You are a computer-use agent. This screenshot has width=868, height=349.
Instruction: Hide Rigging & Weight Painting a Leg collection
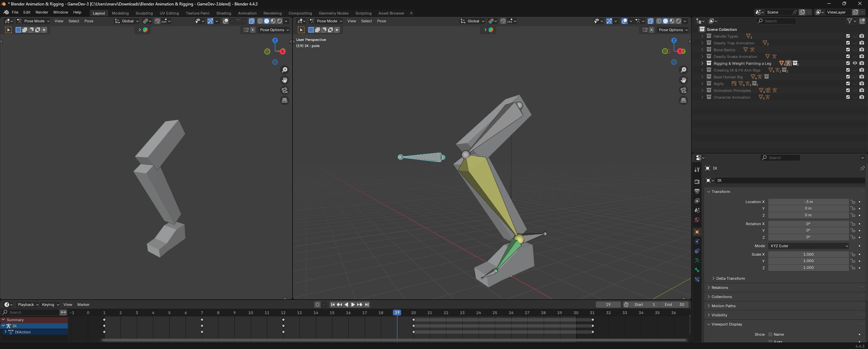point(854,63)
